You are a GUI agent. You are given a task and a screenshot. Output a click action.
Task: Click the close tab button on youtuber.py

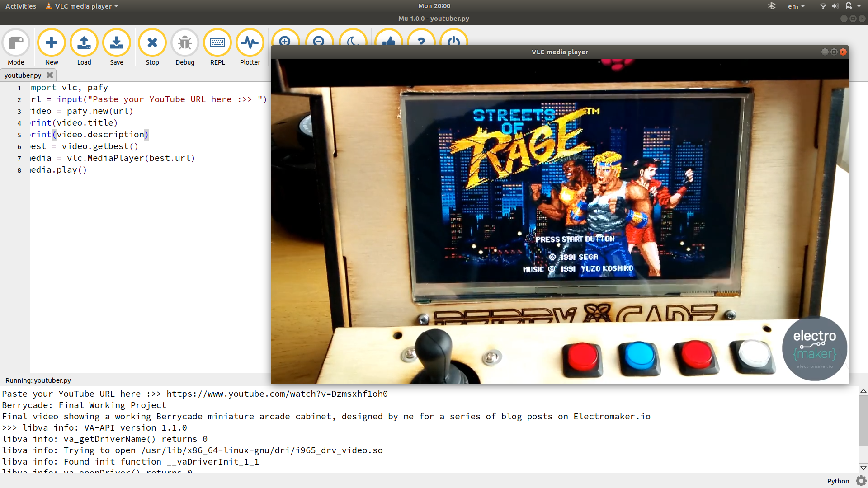coord(50,75)
